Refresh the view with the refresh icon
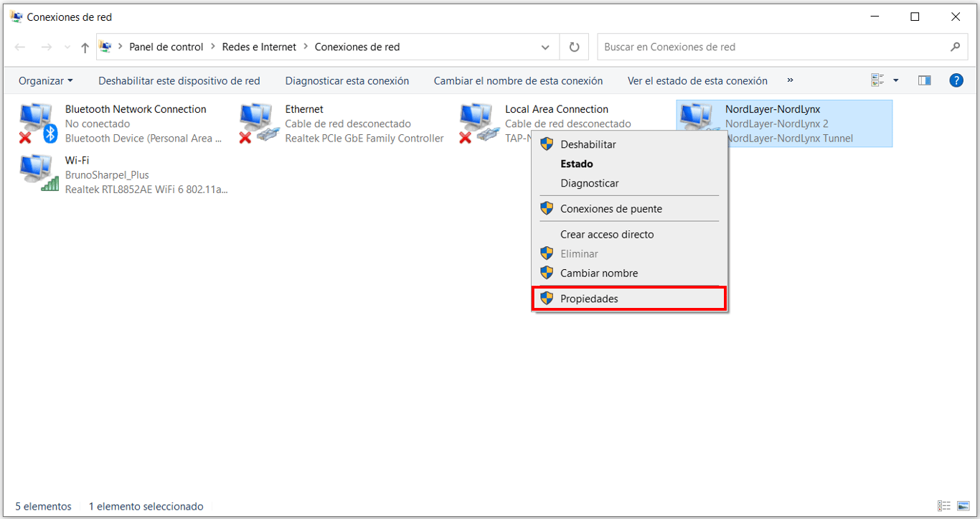The image size is (980, 519). [574, 46]
